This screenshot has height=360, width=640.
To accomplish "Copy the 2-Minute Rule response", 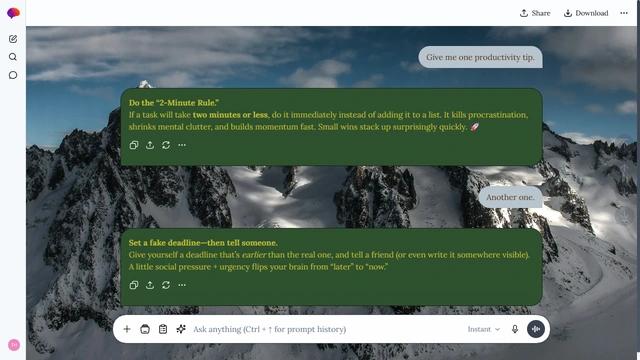I will point(134,145).
